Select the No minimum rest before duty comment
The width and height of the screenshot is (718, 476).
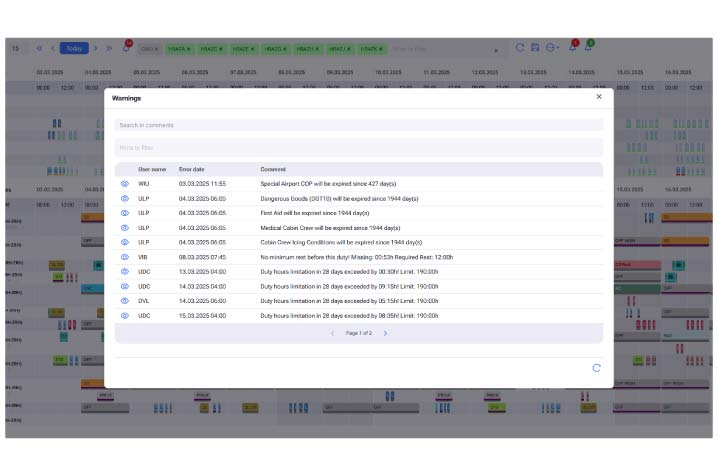pyautogui.click(x=357, y=257)
